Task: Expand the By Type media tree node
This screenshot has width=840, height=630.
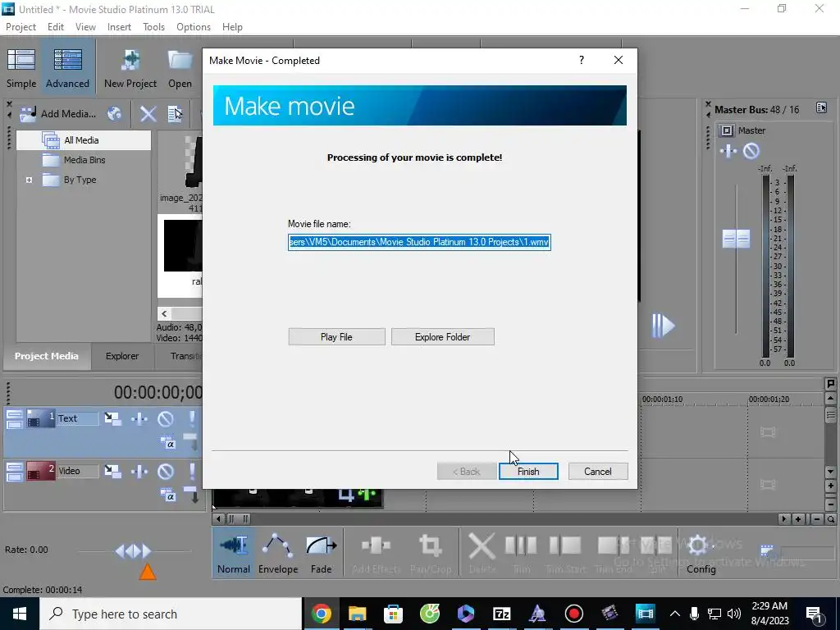Action: [29, 180]
